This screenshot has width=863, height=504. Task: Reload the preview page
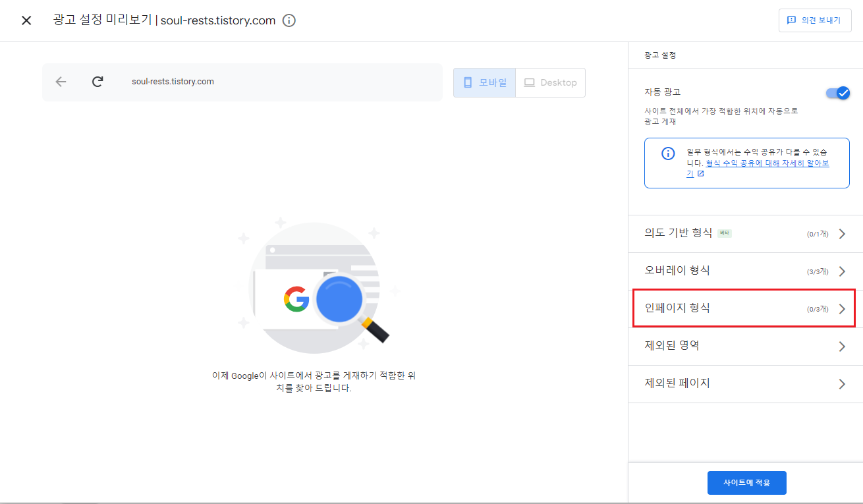click(97, 82)
